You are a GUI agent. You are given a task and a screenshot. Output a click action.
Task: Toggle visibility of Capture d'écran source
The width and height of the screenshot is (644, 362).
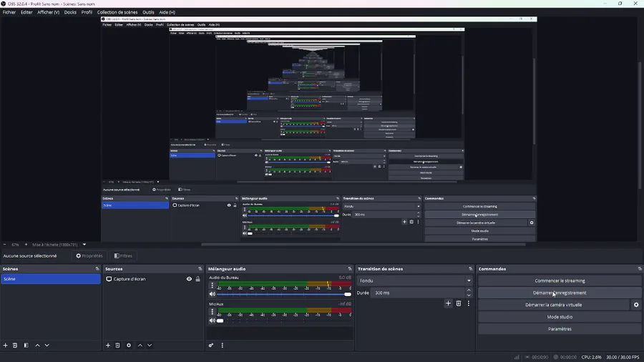189,279
